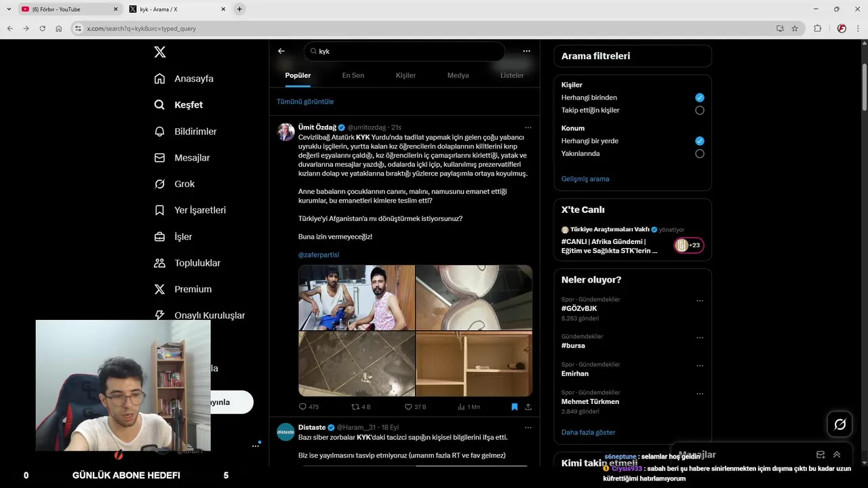Click the Onaylı Kuruluşlar lightning icon

[159, 315]
